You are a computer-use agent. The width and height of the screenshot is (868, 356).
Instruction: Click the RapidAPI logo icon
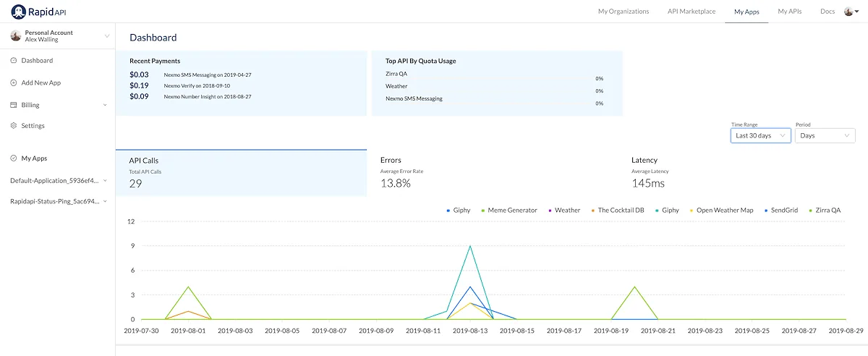click(x=17, y=12)
